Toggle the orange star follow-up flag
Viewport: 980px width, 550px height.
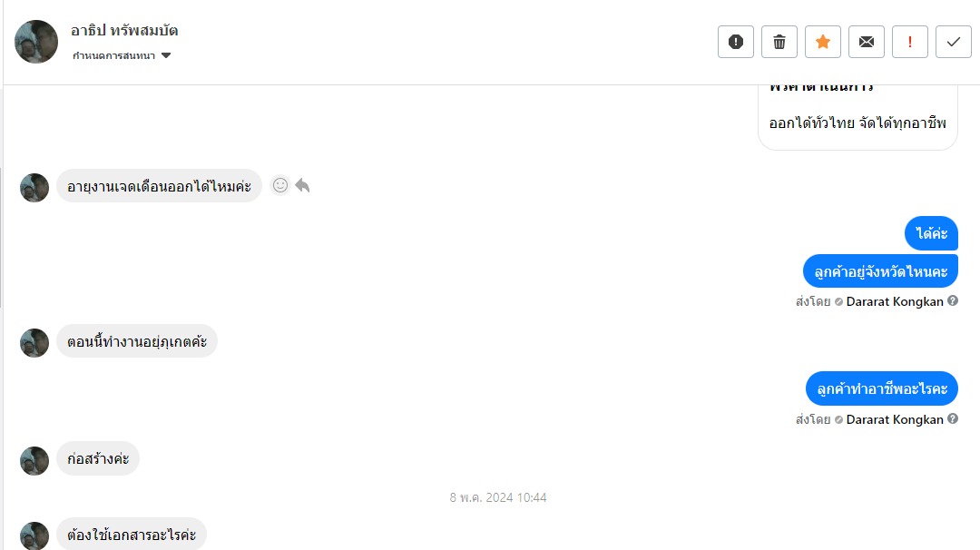pyautogui.click(x=823, y=42)
